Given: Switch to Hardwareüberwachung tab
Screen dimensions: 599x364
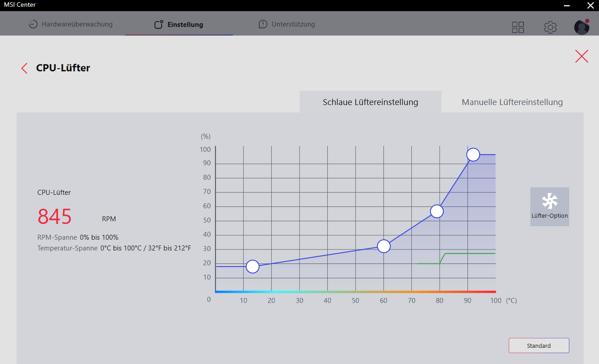Looking at the screenshot, I should pyautogui.click(x=77, y=24).
